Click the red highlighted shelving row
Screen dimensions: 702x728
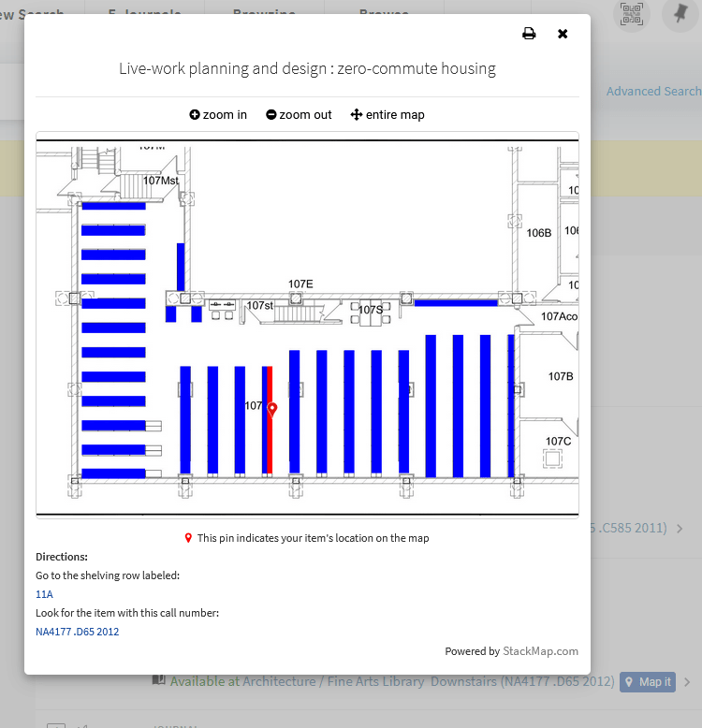pyautogui.click(x=270, y=420)
